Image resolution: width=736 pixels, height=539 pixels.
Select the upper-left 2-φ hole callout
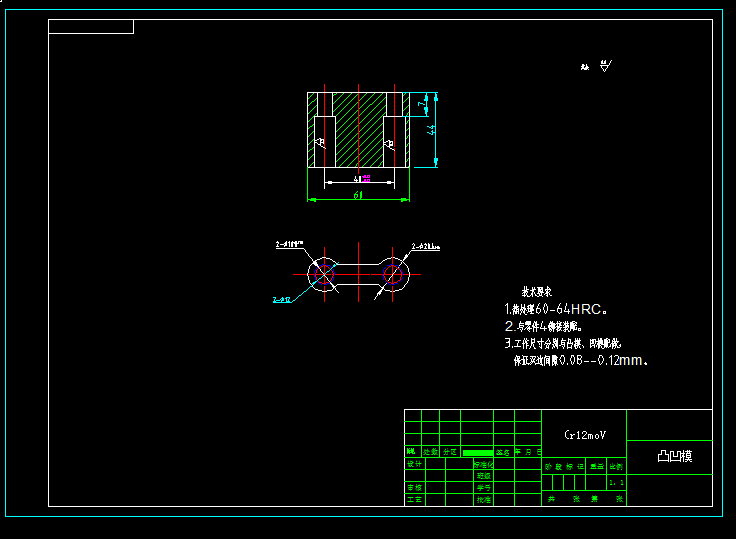289,244
